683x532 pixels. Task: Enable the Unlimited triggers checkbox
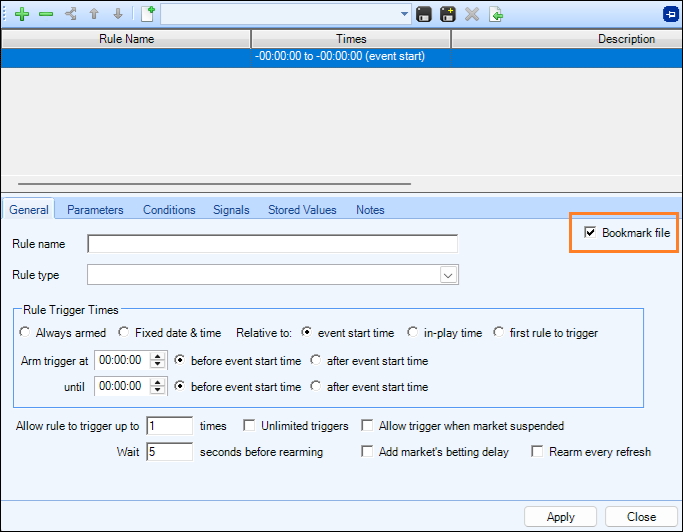(x=250, y=426)
